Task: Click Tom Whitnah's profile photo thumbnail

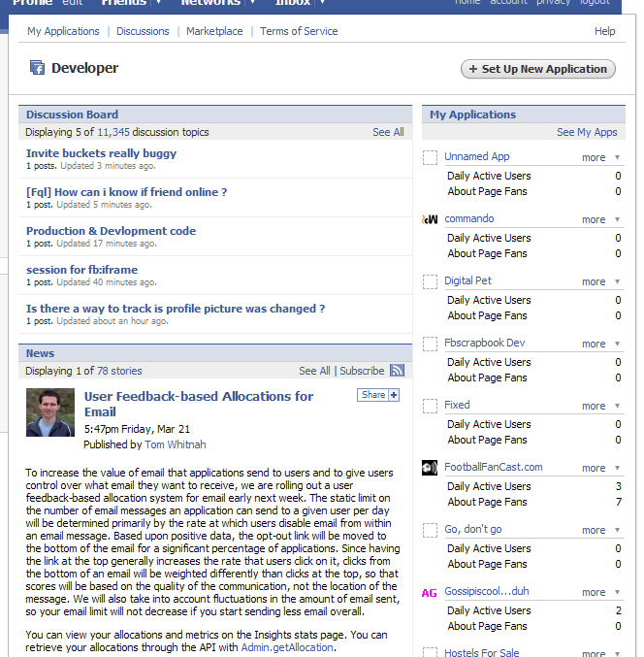Action: [x=50, y=413]
